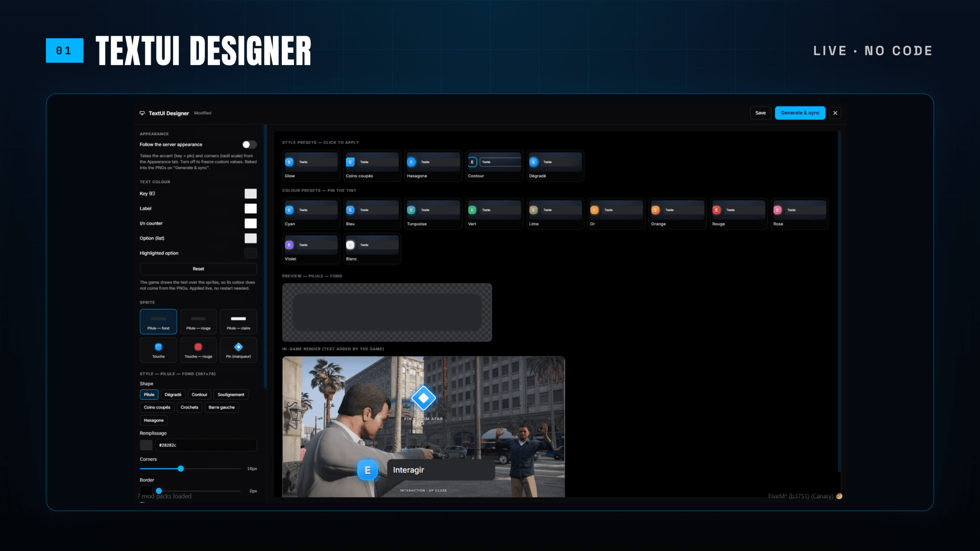Select the Turquoise colour preset

coord(433,214)
